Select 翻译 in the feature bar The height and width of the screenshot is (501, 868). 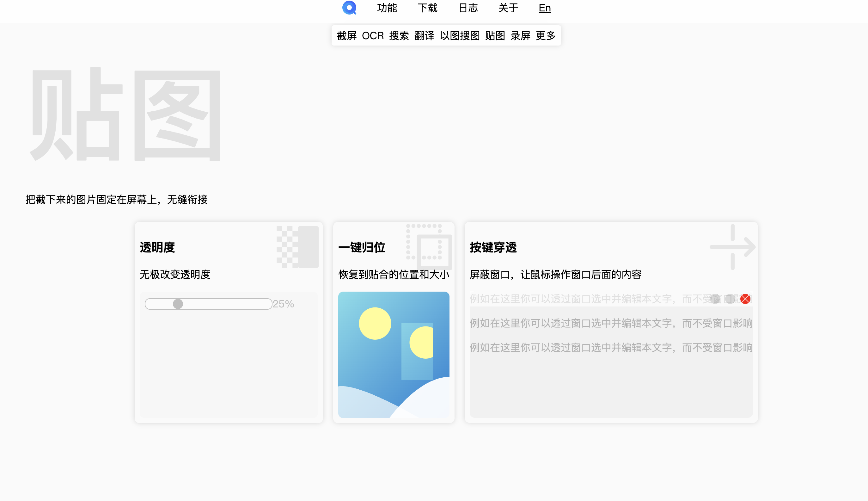(425, 35)
